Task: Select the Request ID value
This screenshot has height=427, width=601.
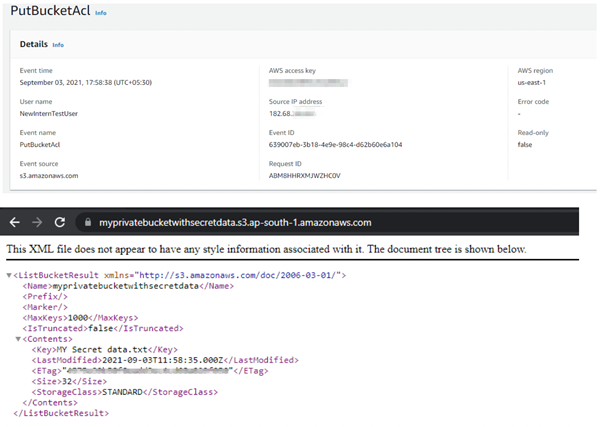Action: 304,174
